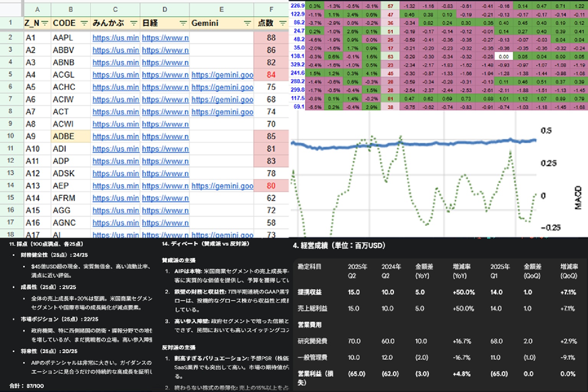This screenshot has height=392, width=588.
Task: Open the みんかぶ link for AAPL
Action: click(x=116, y=38)
